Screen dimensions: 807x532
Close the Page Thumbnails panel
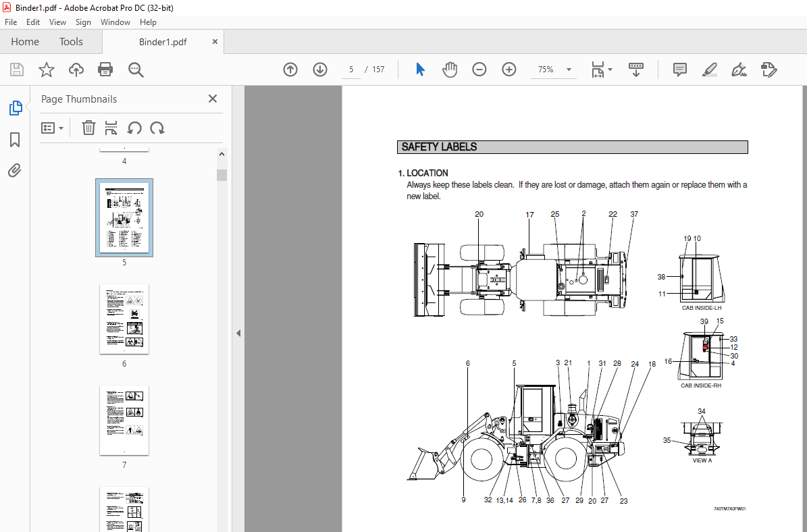pyautogui.click(x=213, y=99)
